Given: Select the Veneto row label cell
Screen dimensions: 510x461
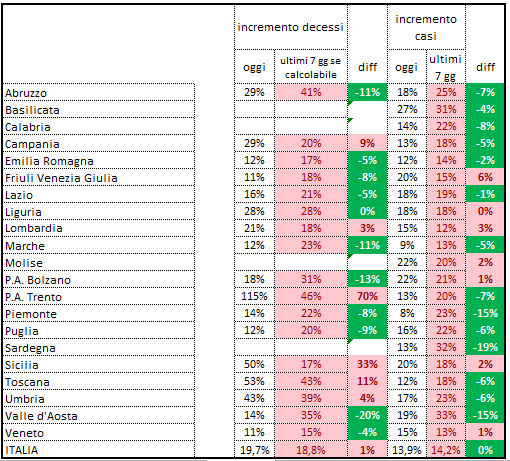Looking at the screenshot, I should click(x=99, y=432).
